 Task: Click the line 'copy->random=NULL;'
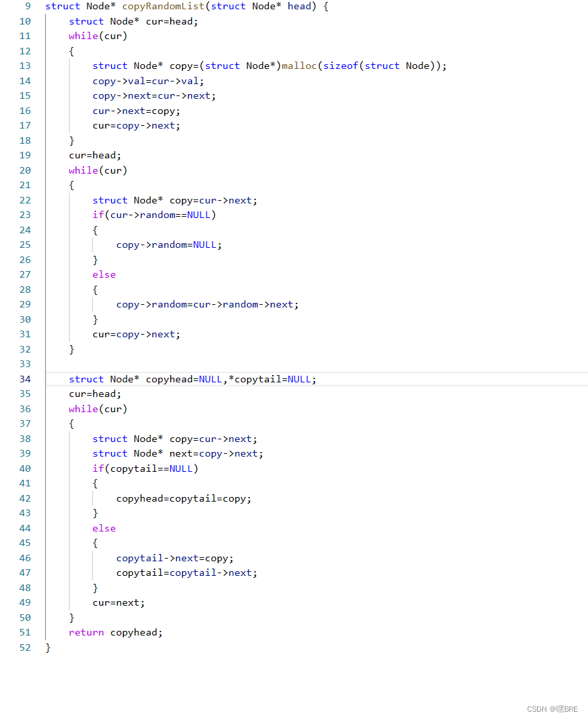pos(169,245)
